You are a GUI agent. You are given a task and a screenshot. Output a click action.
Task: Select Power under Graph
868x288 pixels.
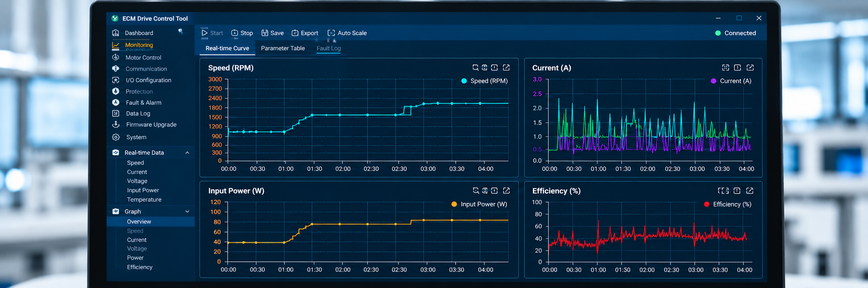click(x=135, y=258)
